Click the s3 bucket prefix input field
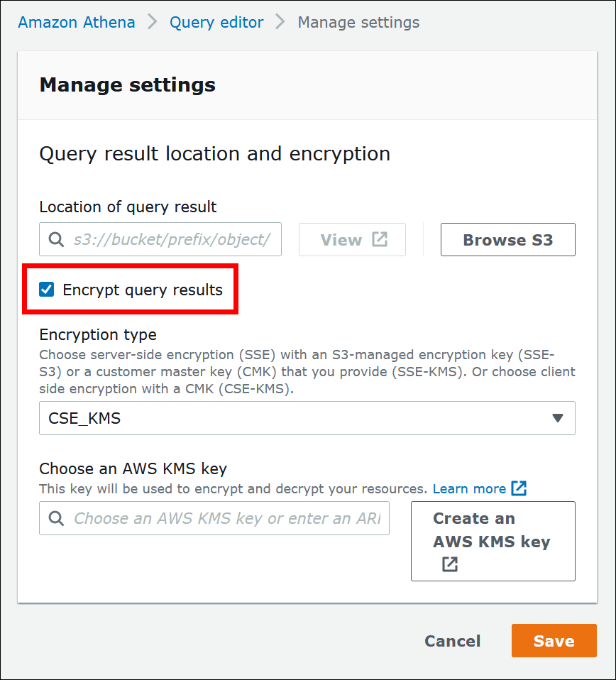The height and width of the screenshot is (680, 616). pyautogui.click(x=170, y=240)
